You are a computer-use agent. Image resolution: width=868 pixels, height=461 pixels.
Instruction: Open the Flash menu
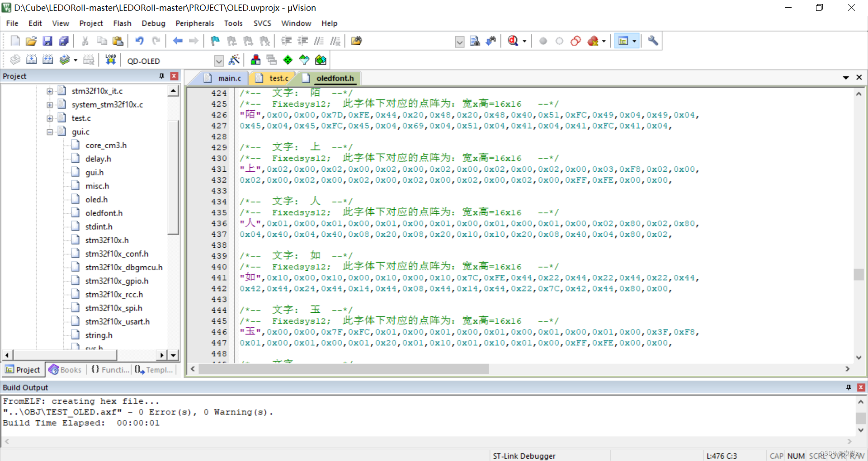[x=122, y=23]
